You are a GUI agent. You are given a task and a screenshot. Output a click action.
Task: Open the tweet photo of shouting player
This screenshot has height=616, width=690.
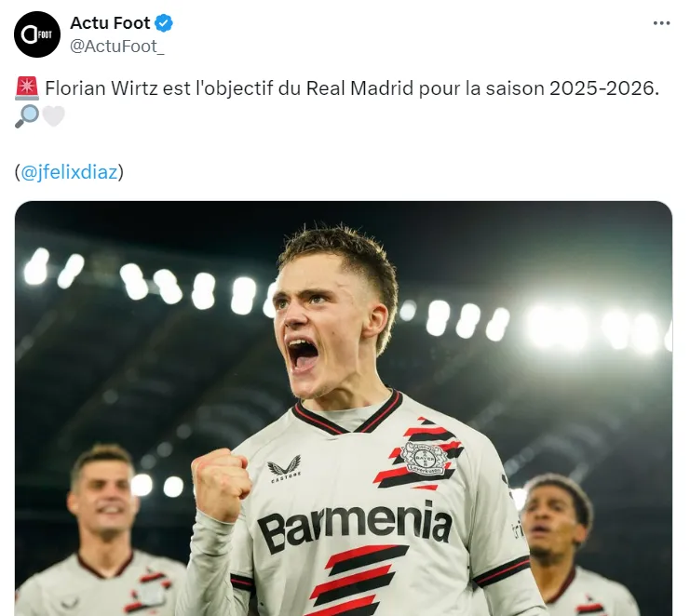pyautogui.click(x=344, y=408)
